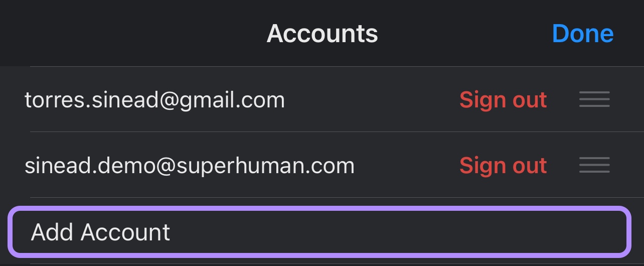Viewport: 644px width, 266px height.
Task: Switch to the Gmail account entry
Action: [154, 100]
